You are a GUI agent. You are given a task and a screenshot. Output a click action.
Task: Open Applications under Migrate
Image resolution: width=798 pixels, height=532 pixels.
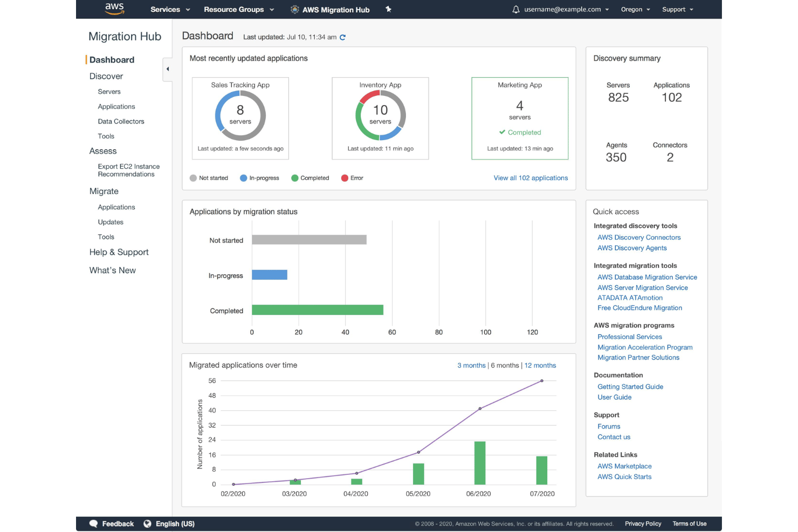(x=116, y=207)
